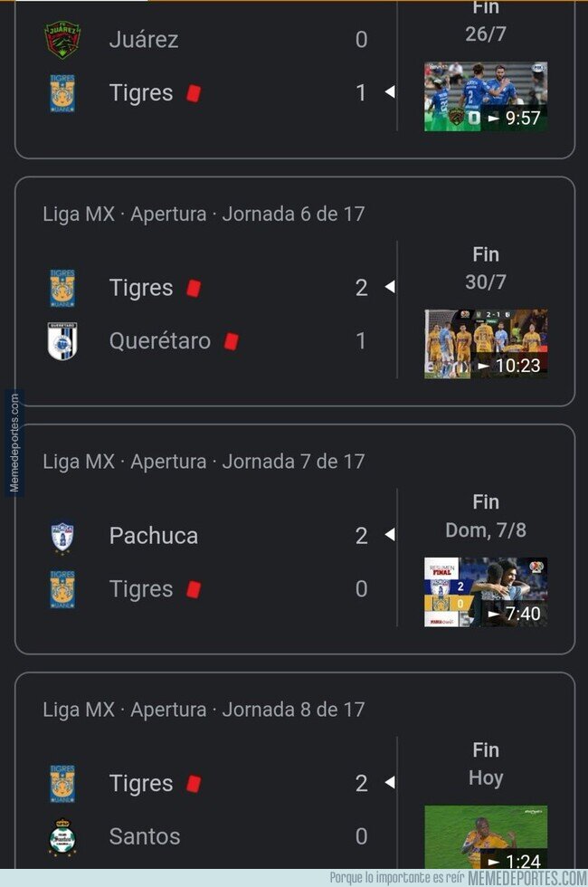The width and height of the screenshot is (588, 887).
Task: Play the 1:24 Tigres-Santos highlight video
Action: [486, 837]
